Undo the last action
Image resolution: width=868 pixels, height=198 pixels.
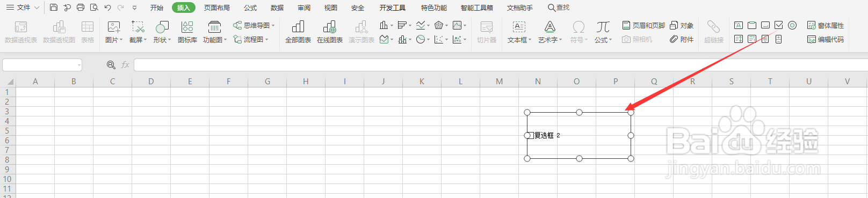(107, 8)
